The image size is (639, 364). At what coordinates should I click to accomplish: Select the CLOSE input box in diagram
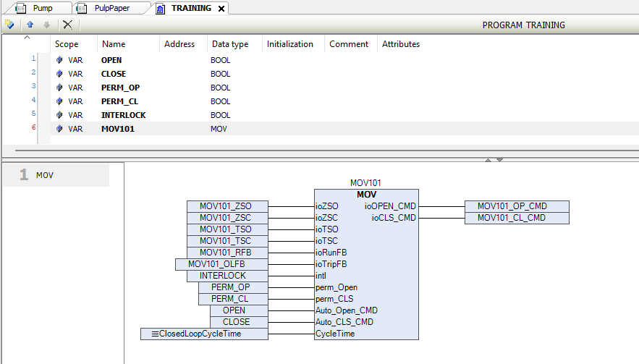tap(240, 322)
